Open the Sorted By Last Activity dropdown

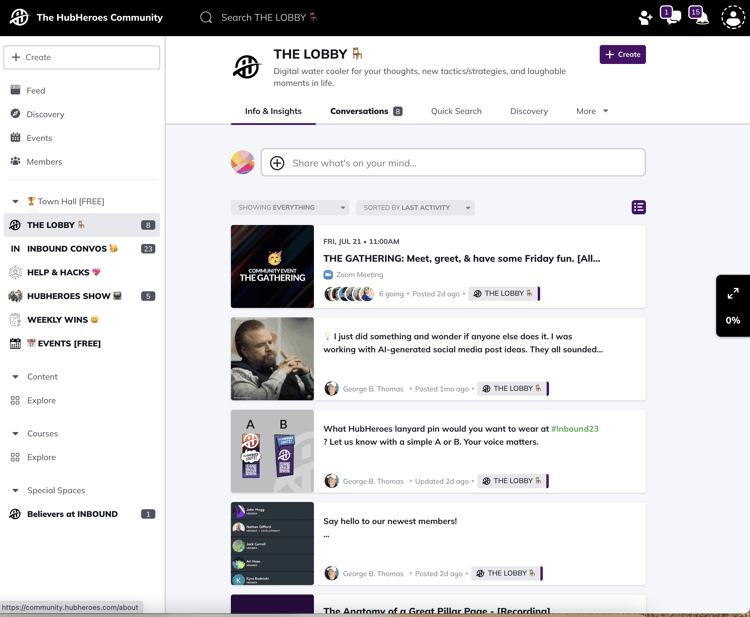[x=415, y=208]
